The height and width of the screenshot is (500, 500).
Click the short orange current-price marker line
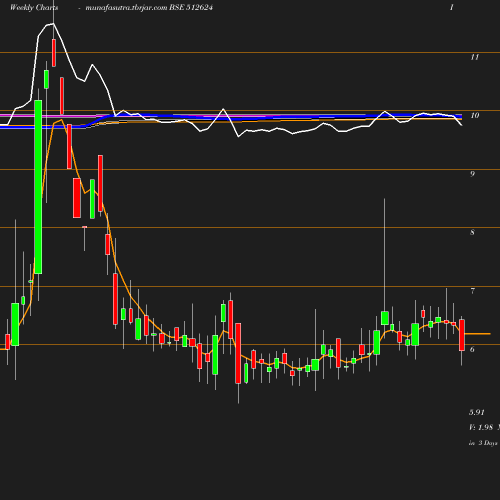pyautogui.click(x=477, y=333)
